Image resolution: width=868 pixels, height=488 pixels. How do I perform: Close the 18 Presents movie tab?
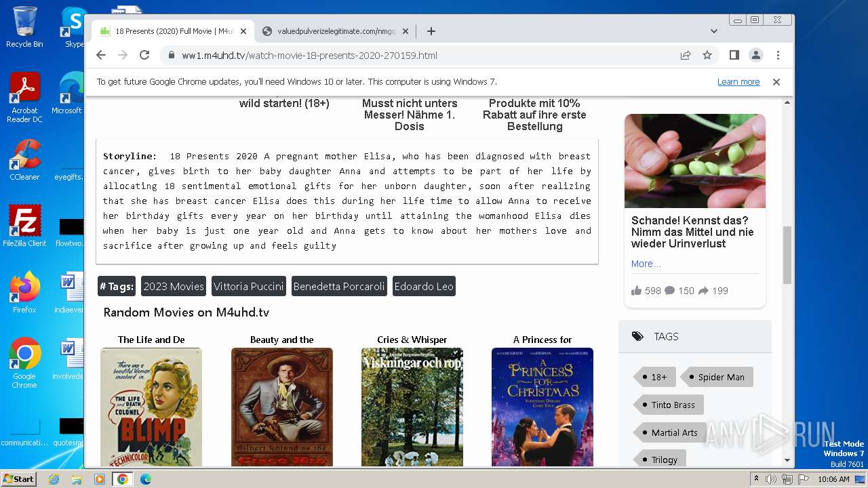point(243,31)
